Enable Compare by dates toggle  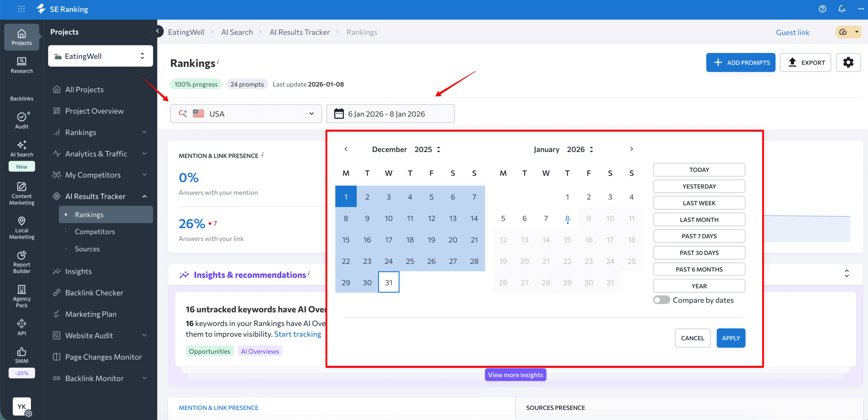(x=661, y=300)
